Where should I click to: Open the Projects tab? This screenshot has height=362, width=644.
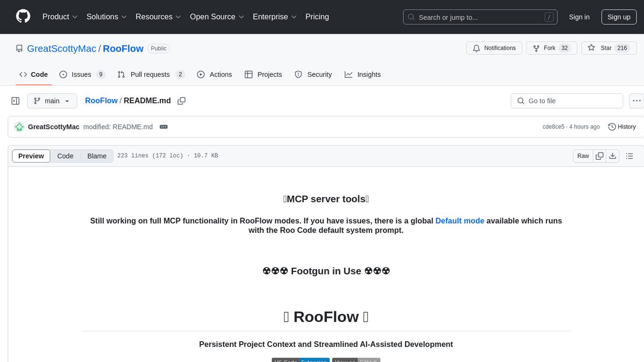[x=263, y=74]
